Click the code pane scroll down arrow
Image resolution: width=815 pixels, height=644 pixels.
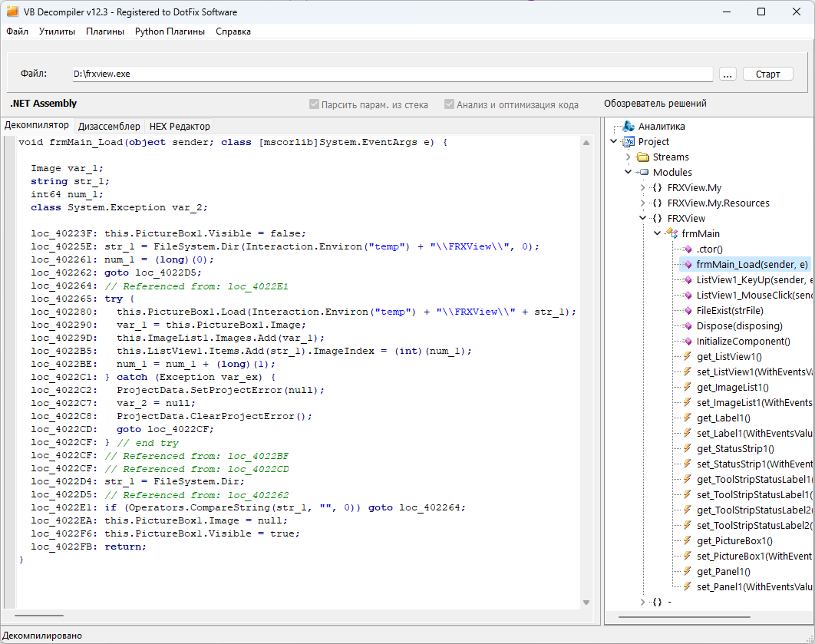(586, 603)
